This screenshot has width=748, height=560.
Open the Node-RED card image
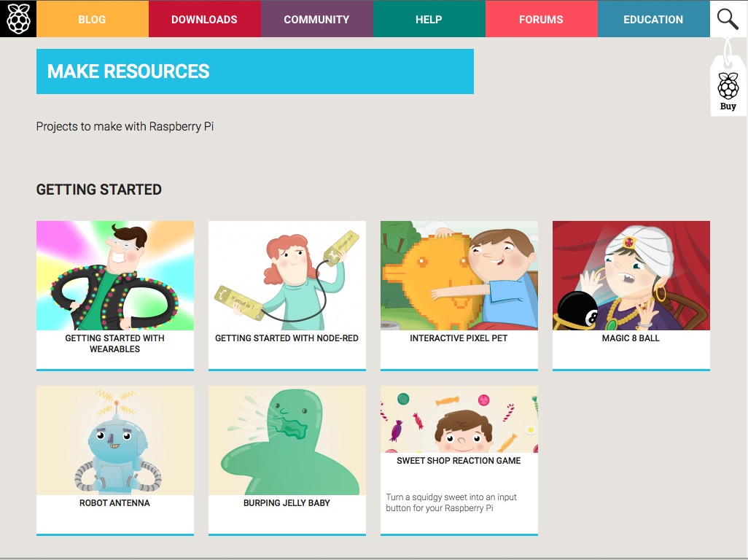point(287,275)
